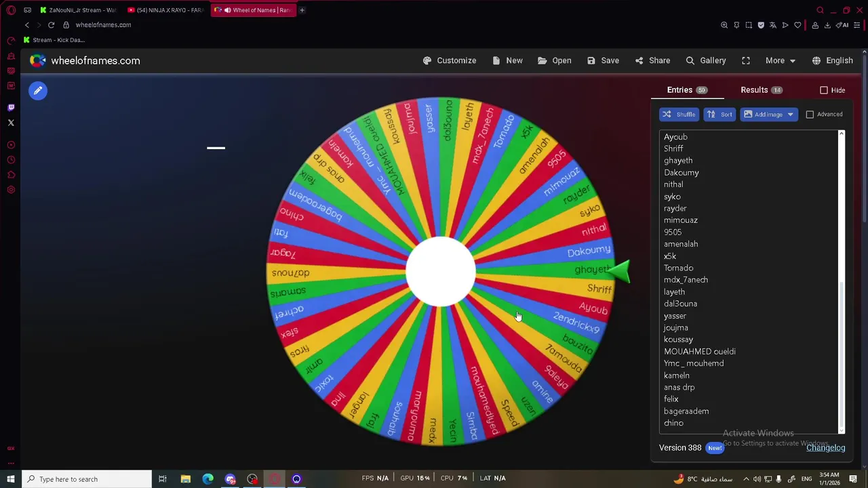Open the Opera easy setup menu icon
The image size is (868, 488).
[x=859, y=25]
